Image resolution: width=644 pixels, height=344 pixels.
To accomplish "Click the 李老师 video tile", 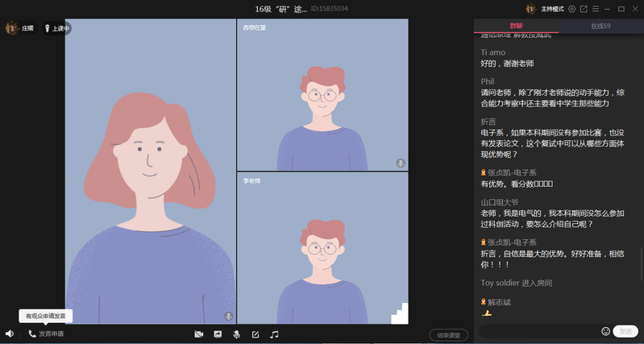I will click(322, 247).
